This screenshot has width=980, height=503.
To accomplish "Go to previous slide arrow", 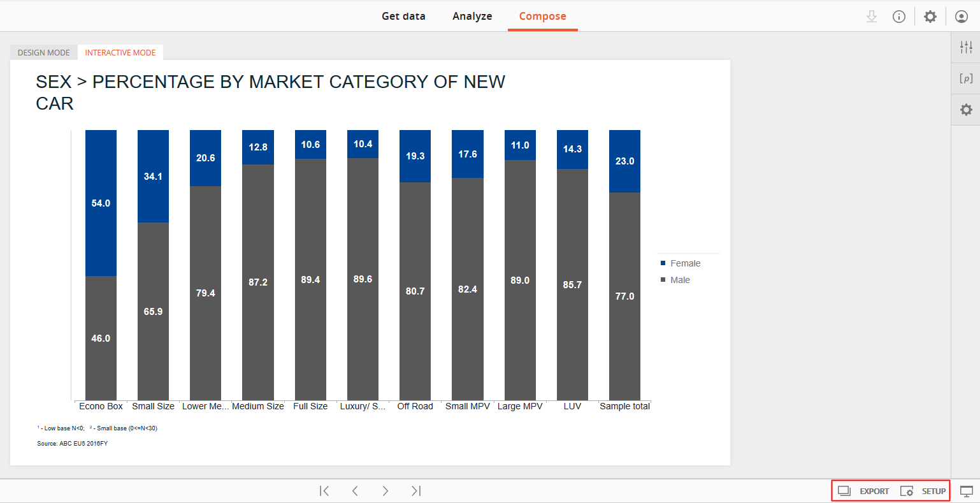I will pos(355,491).
